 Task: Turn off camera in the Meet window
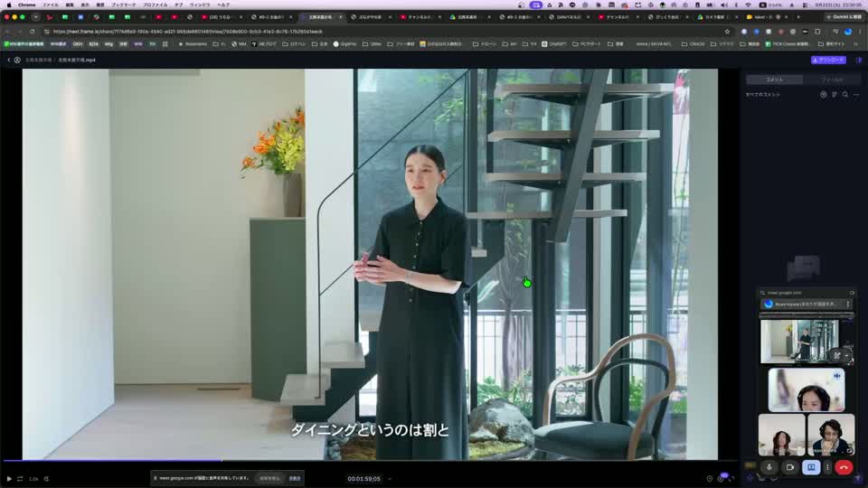790,467
